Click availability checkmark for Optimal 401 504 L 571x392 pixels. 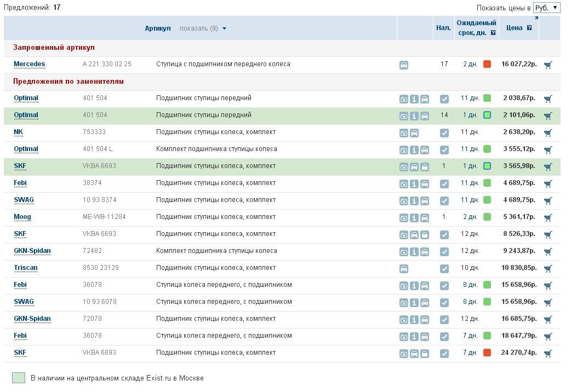click(444, 150)
